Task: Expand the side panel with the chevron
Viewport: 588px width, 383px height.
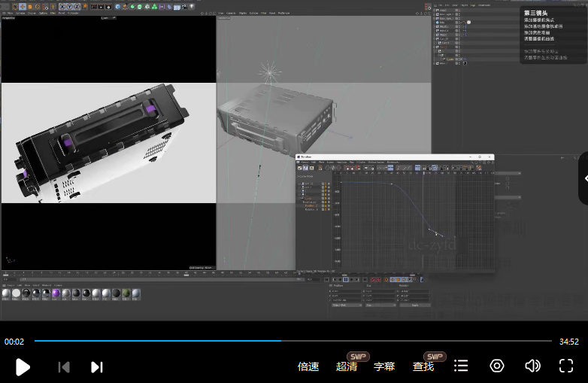Action: point(584,178)
